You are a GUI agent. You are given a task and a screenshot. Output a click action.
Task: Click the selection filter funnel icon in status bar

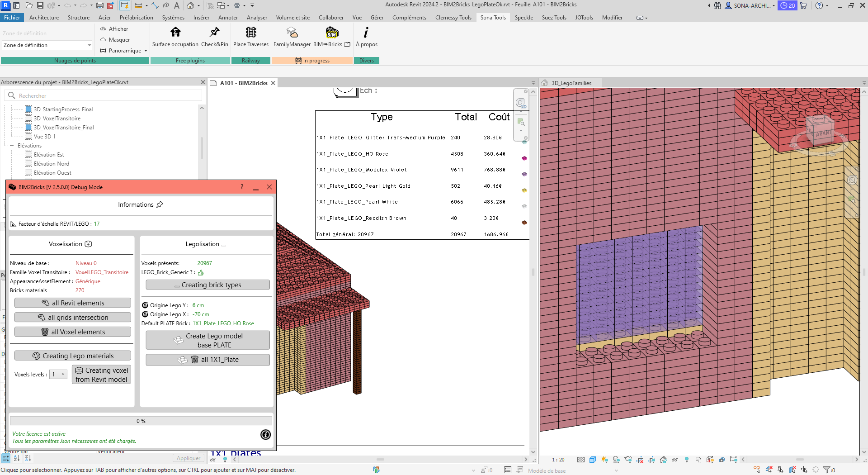[x=827, y=470]
